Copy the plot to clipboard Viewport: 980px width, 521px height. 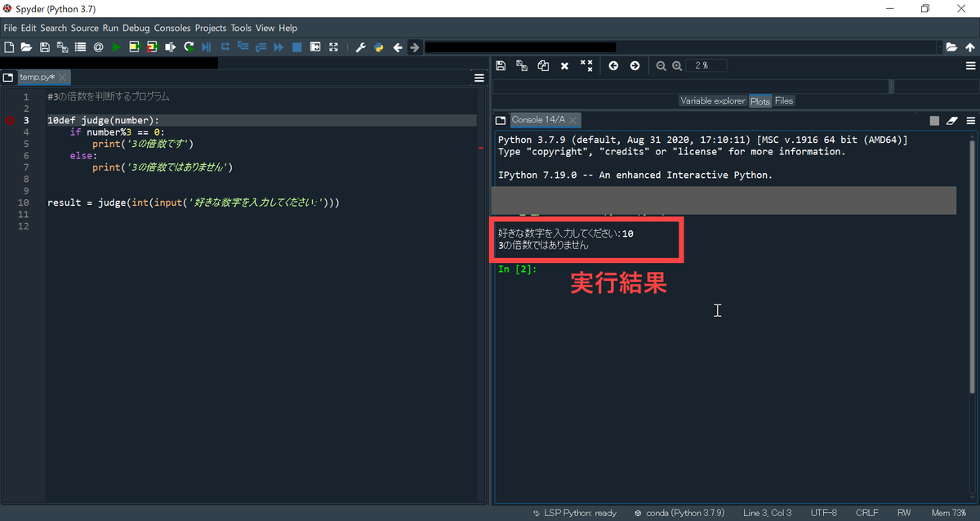[543, 66]
